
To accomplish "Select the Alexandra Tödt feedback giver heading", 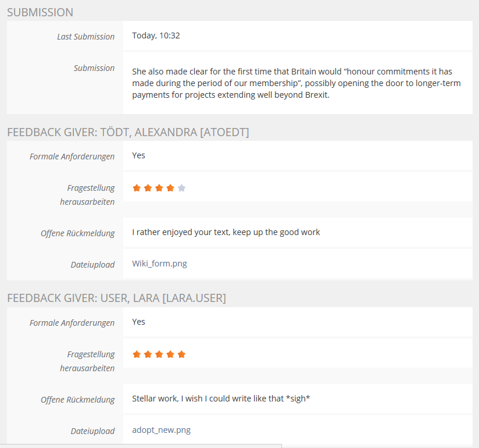I will (x=128, y=133).
